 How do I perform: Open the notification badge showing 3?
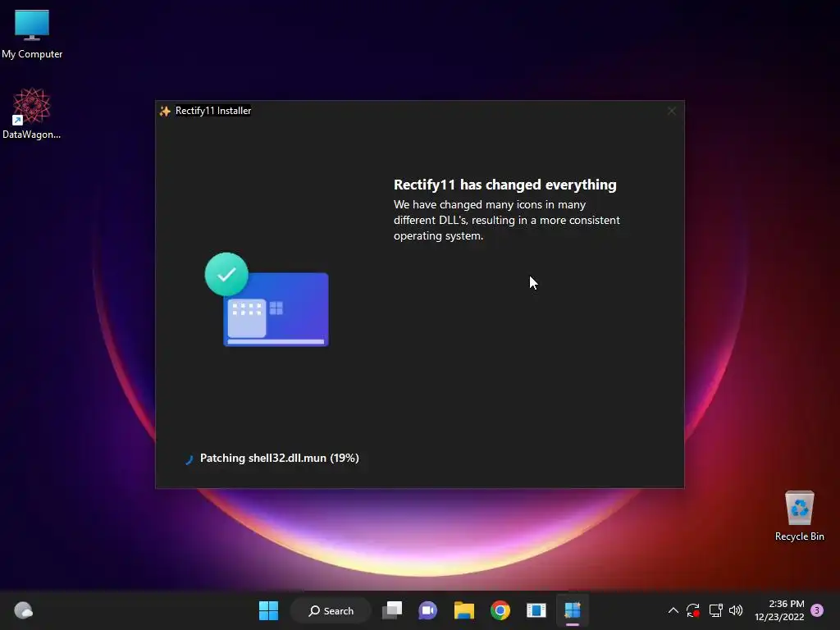[x=817, y=610]
